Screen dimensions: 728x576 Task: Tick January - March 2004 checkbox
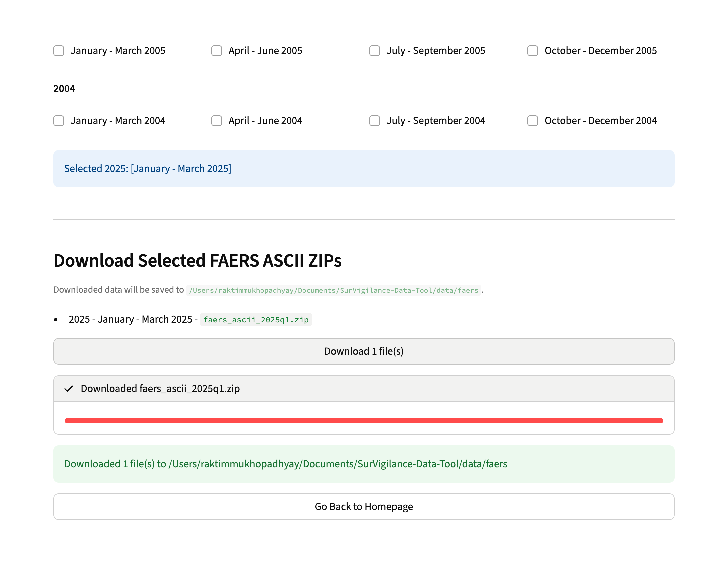59,121
